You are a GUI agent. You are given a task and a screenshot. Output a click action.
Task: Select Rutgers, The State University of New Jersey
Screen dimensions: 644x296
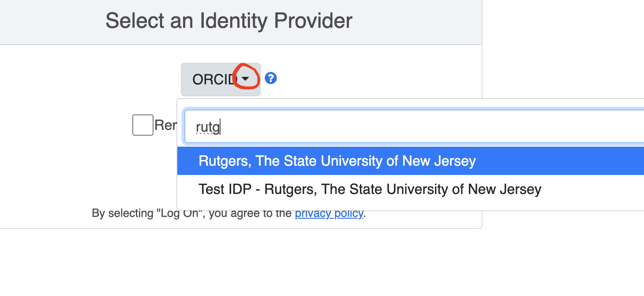(410, 161)
